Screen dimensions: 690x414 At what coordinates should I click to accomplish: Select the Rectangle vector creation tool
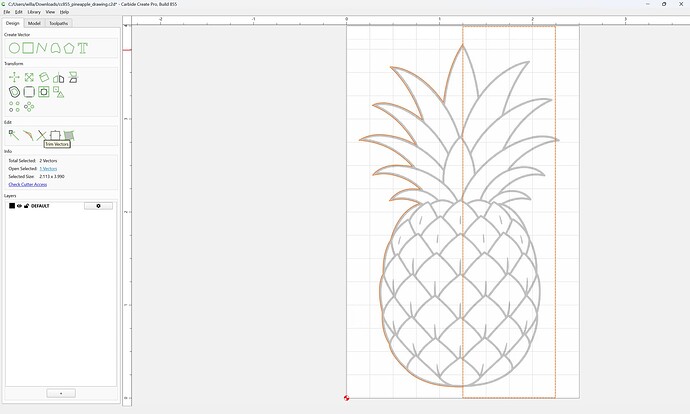click(28, 48)
